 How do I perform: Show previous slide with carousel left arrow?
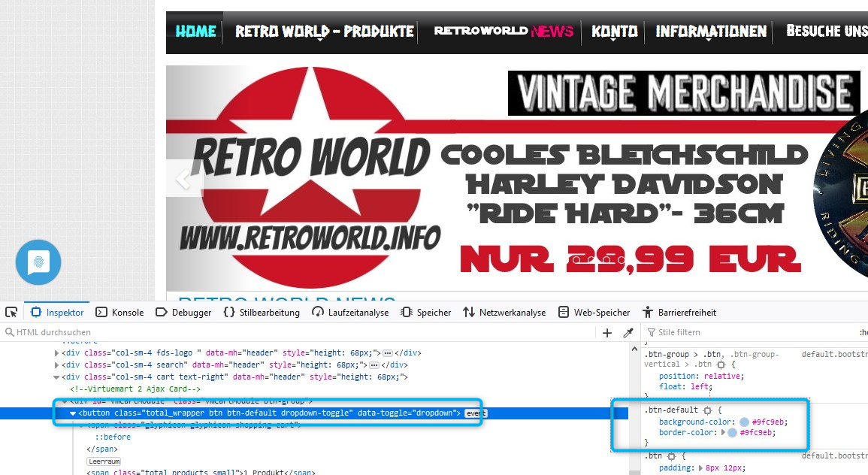point(183,178)
